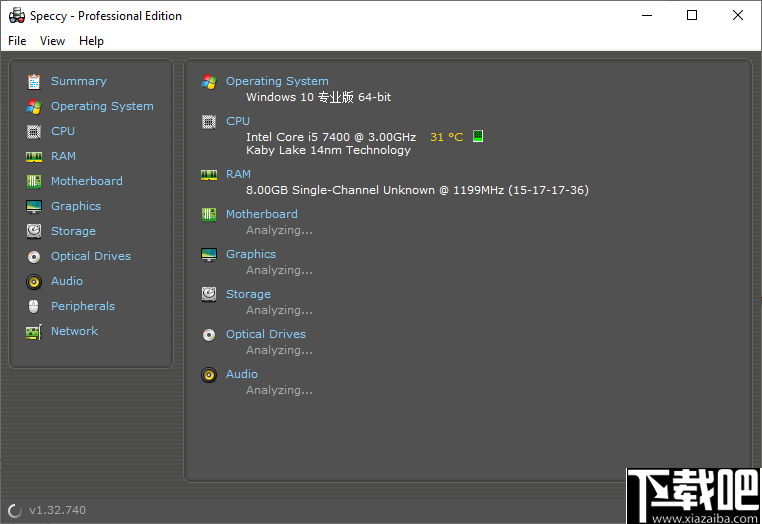
Task: Show the Network sidebar section
Action: pyautogui.click(x=74, y=331)
